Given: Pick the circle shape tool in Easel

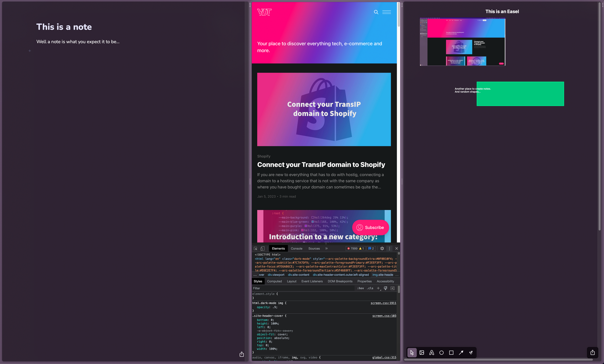Looking at the screenshot, I should (442, 353).
